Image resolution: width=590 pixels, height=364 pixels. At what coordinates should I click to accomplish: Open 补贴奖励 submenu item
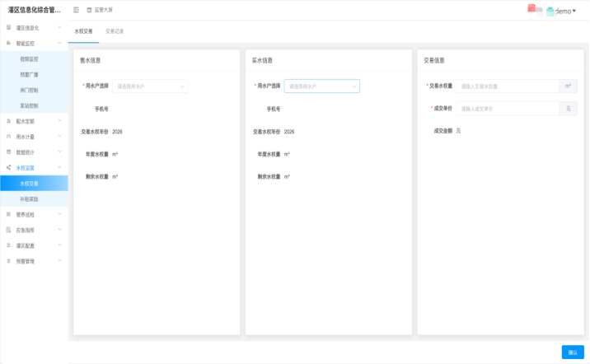[x=30, y=199]
